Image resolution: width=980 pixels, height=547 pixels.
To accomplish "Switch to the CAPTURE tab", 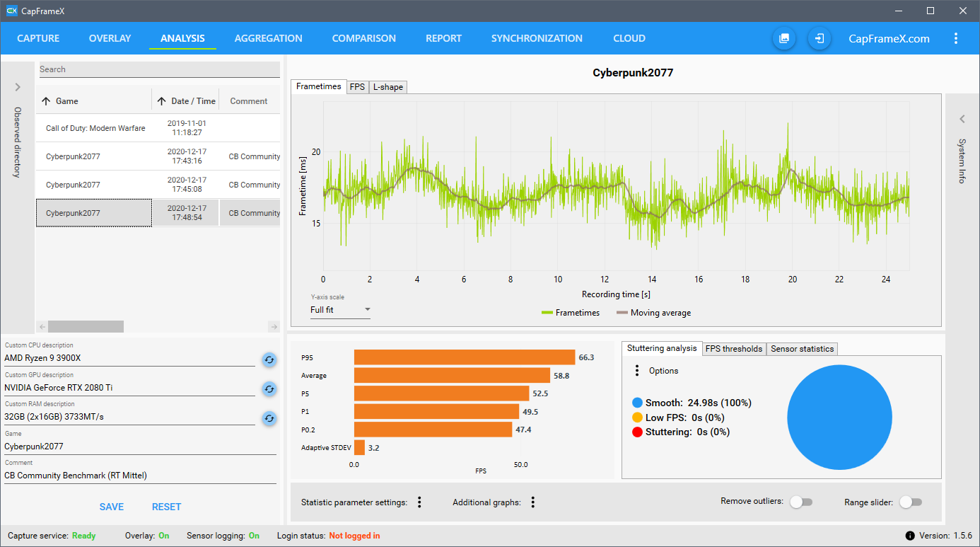I will coord(38,38).
